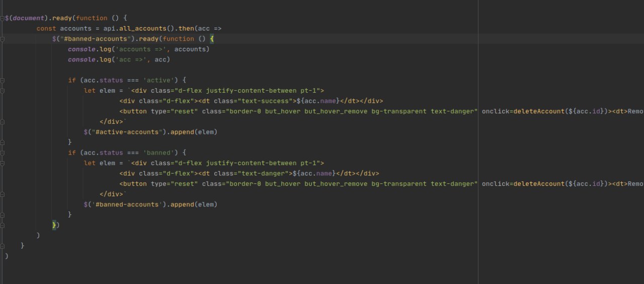
Task: Click fold-end marker on second-to-last closing brace
Action: point(3,246)
